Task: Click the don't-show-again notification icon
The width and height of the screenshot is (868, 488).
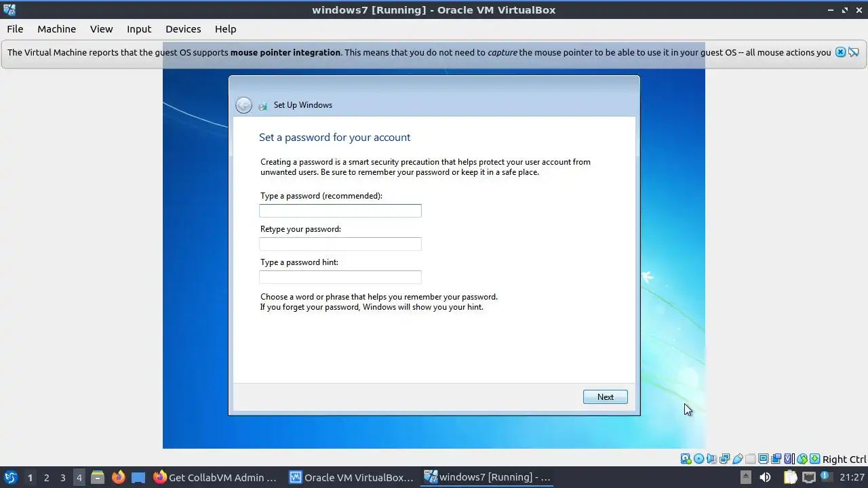Action: tap(854, 52)
